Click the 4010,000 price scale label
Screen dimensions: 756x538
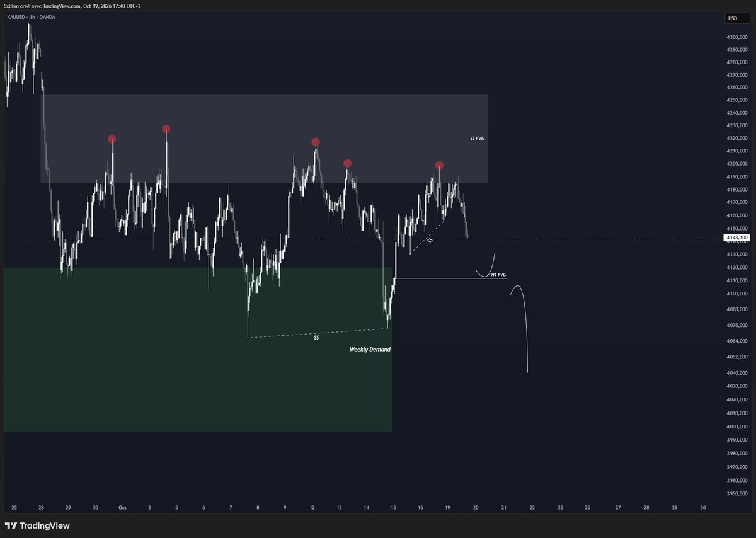(737, 413)
